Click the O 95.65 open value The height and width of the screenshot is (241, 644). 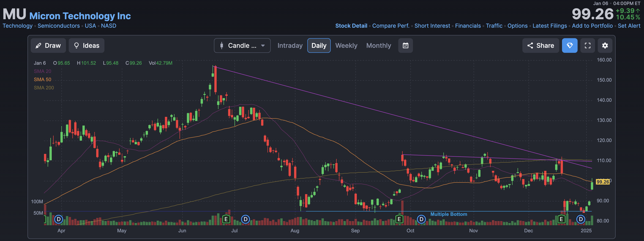click(62, 63)
